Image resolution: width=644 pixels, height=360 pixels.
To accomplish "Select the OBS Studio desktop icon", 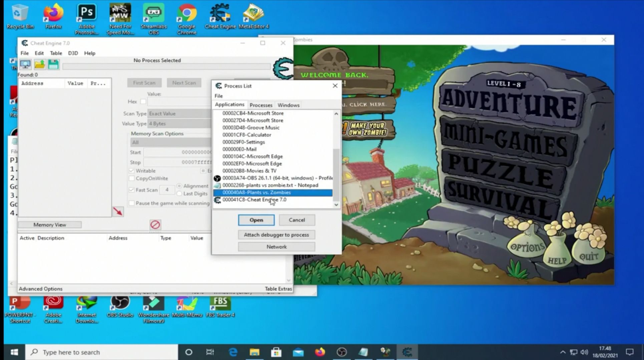I will 120,307.
